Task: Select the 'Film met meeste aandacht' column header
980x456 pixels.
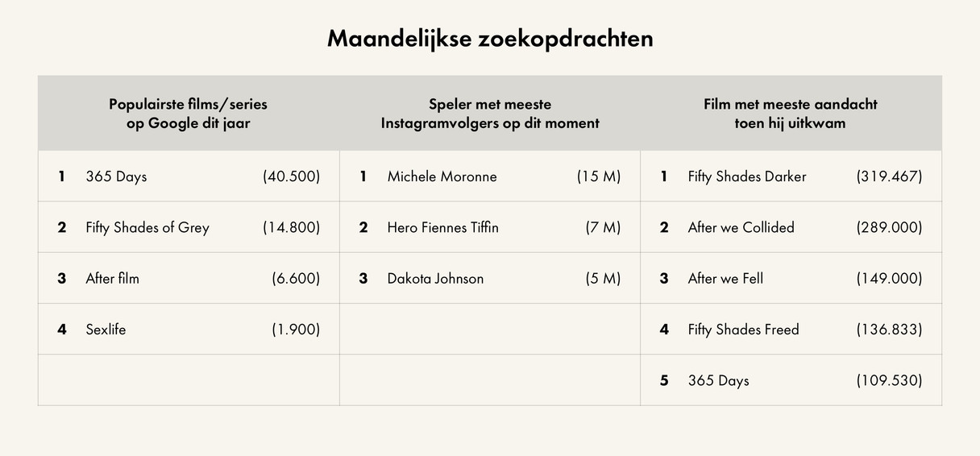Action: click(790, 114)
